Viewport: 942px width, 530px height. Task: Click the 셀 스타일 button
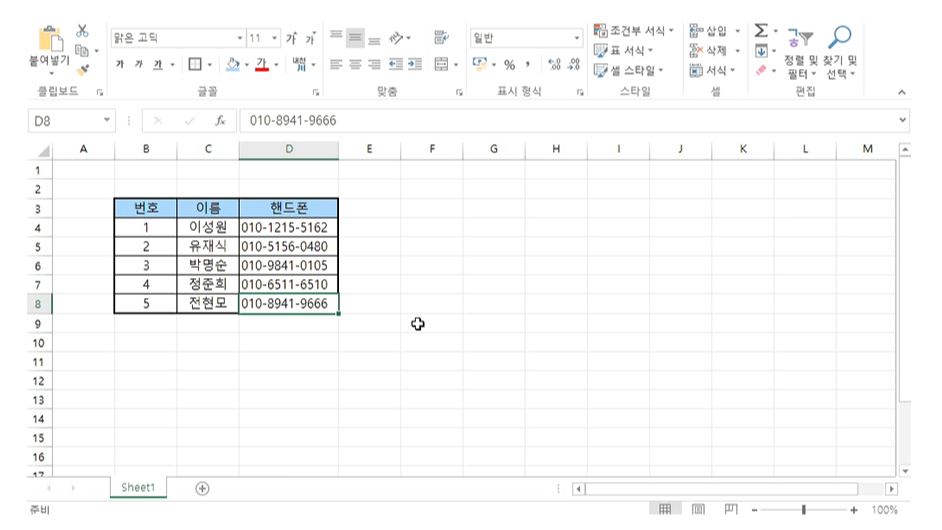pos(630,70)
